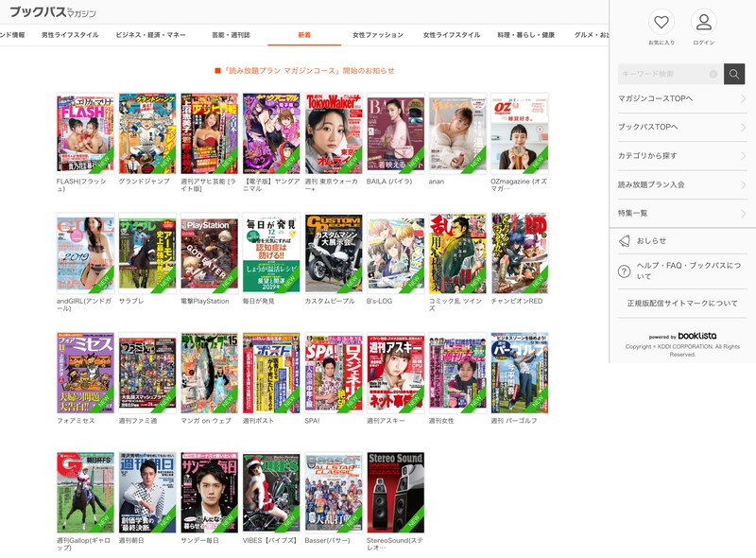
Task: Open favorites via the heart icon
Action: tap(661, 23)
